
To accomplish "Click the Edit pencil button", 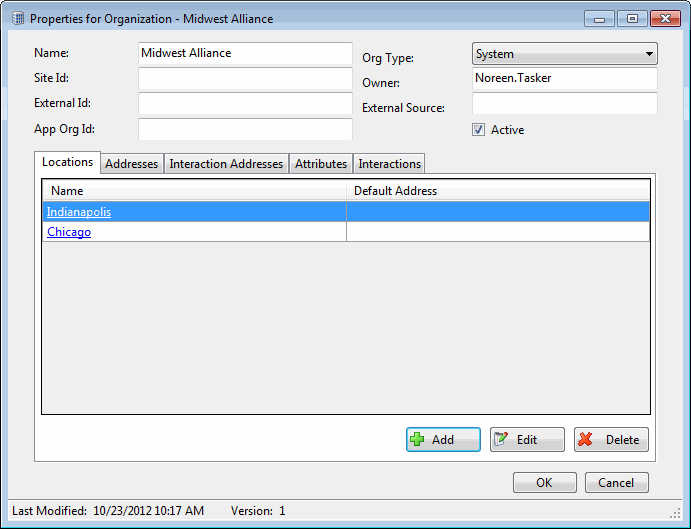I will [x=527, y=440].
